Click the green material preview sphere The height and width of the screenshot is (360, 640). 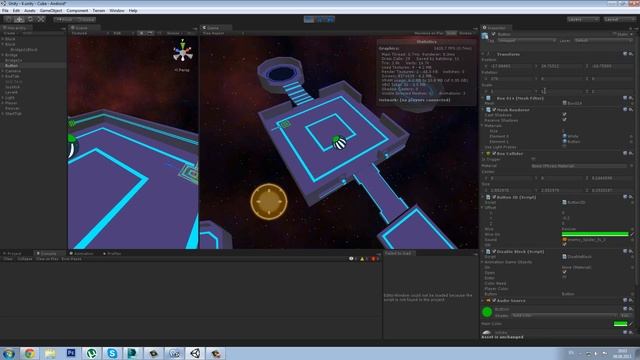[487, 312]
